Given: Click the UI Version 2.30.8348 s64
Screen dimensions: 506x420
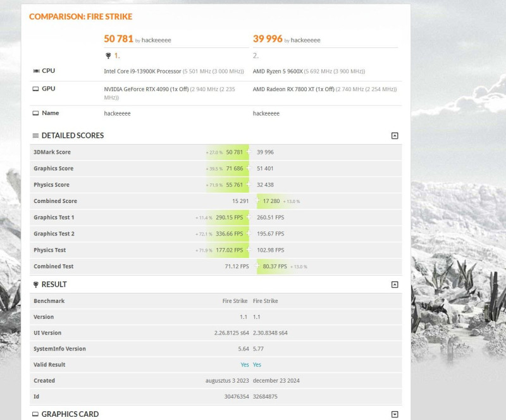Looking at the screenshot, I should [270, 333].
